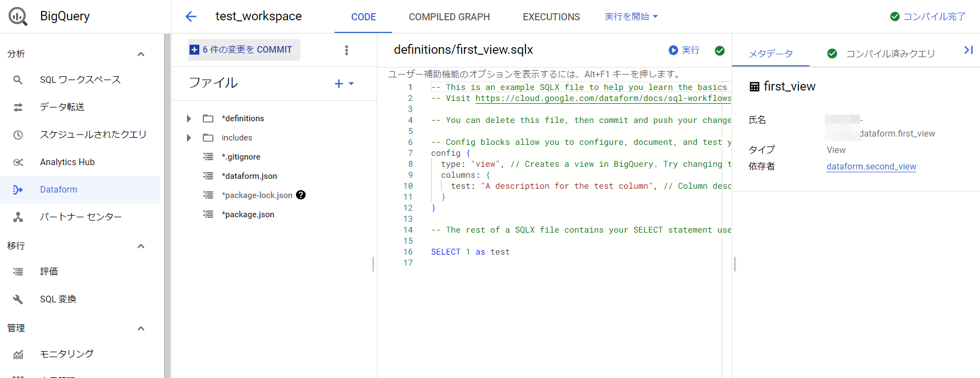Open the three-dot more options menu

pos(347,50)
